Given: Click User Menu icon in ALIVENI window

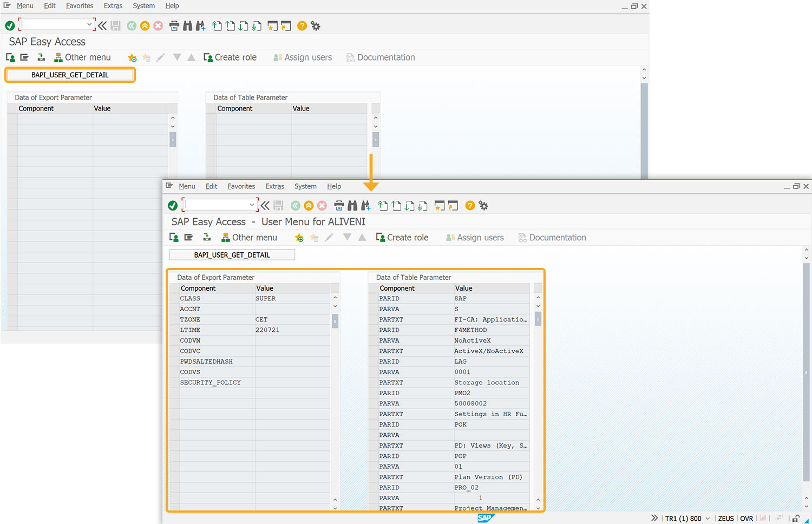Looking at the screenshot, I should pyautogui.click(x=174, y=238).
